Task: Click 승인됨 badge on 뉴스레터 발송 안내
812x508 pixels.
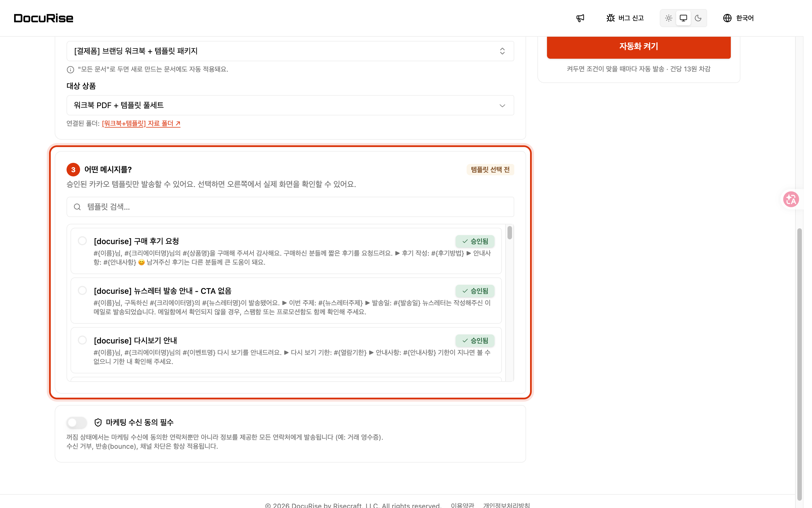Action: [475, 291]
